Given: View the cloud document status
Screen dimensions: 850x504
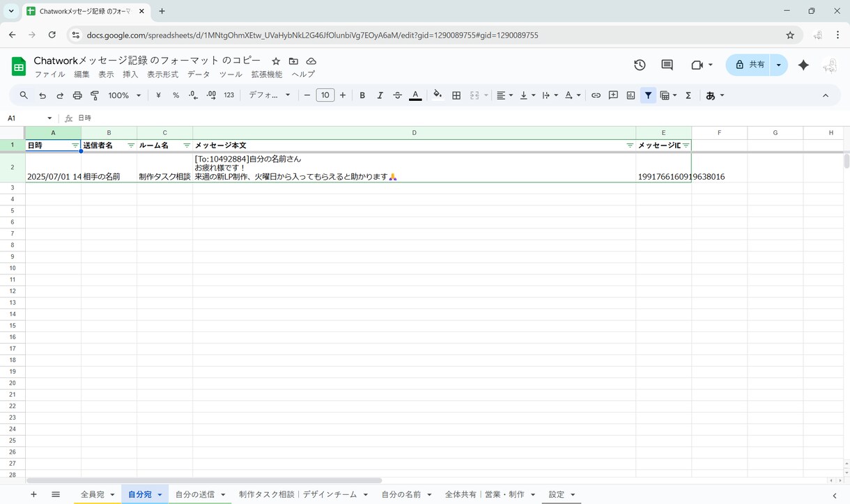Looking at the screenshot, I should click(x=311, y=61).
